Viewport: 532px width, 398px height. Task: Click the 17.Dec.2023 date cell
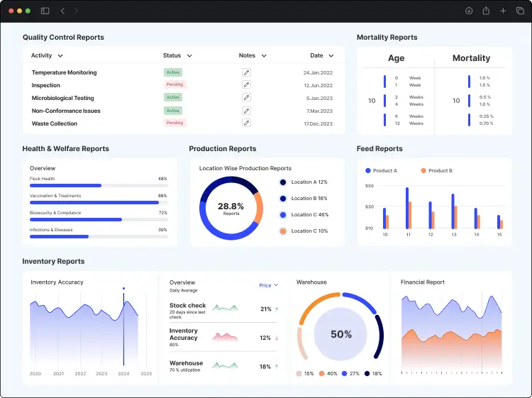tap(318, 124)
